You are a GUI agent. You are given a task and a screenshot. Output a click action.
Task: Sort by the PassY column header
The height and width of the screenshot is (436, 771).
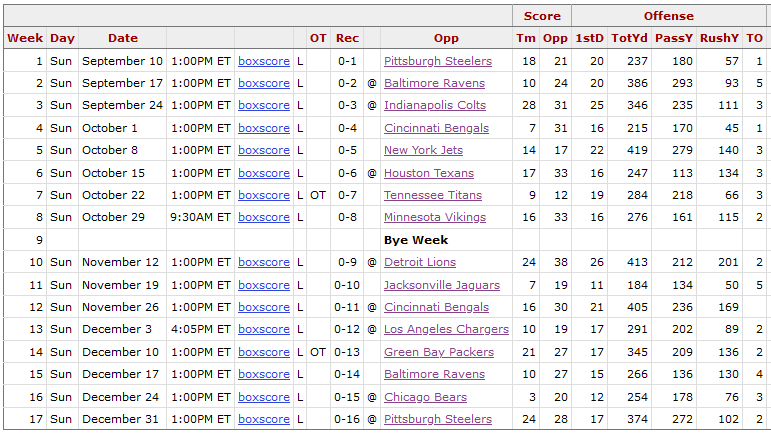click(674, 38)
